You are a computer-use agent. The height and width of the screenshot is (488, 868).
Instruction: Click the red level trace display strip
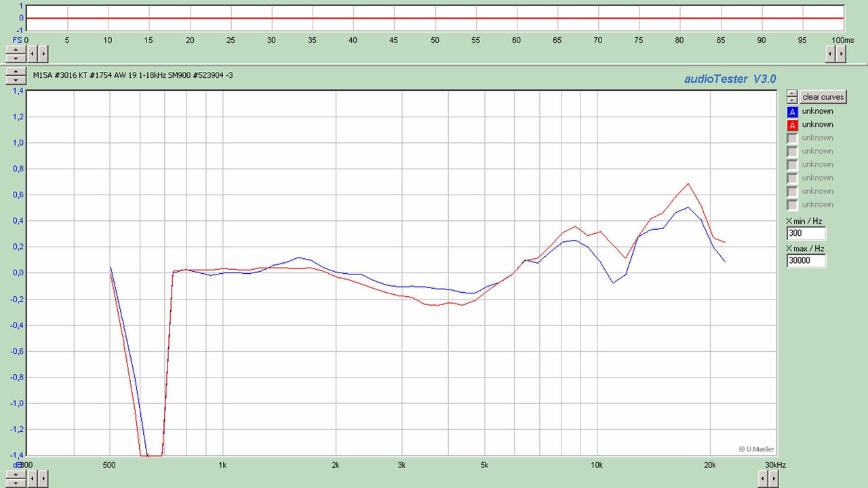[x=434, y=18]
